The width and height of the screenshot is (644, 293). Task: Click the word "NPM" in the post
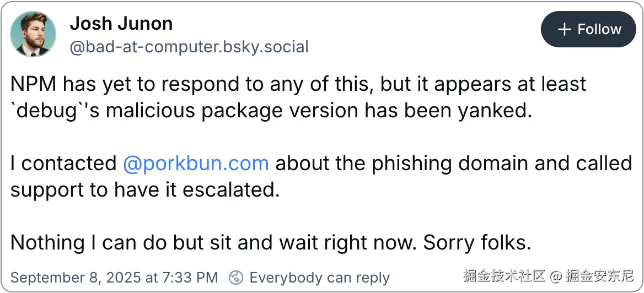(x=33, y=84)
